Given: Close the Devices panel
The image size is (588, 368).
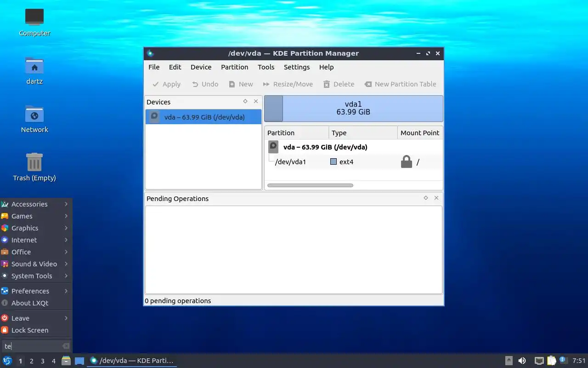Looking at the screenshot, I should pos(256,101).
